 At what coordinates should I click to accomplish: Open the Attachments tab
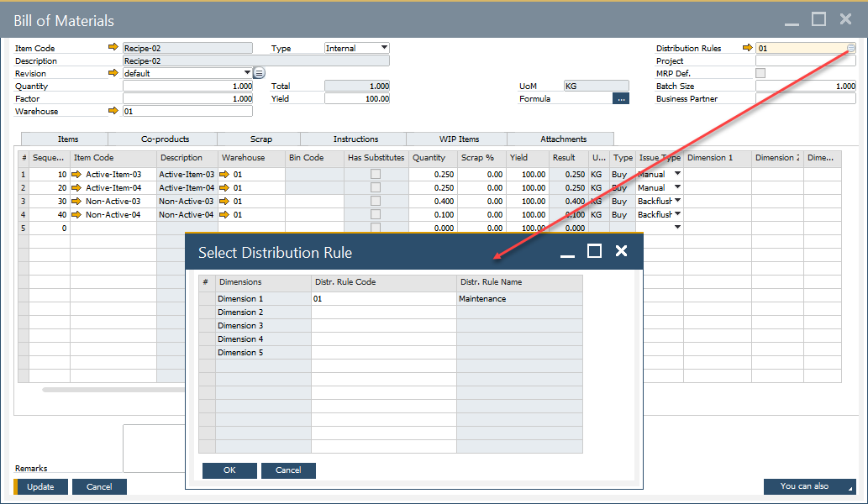(563, 139)
